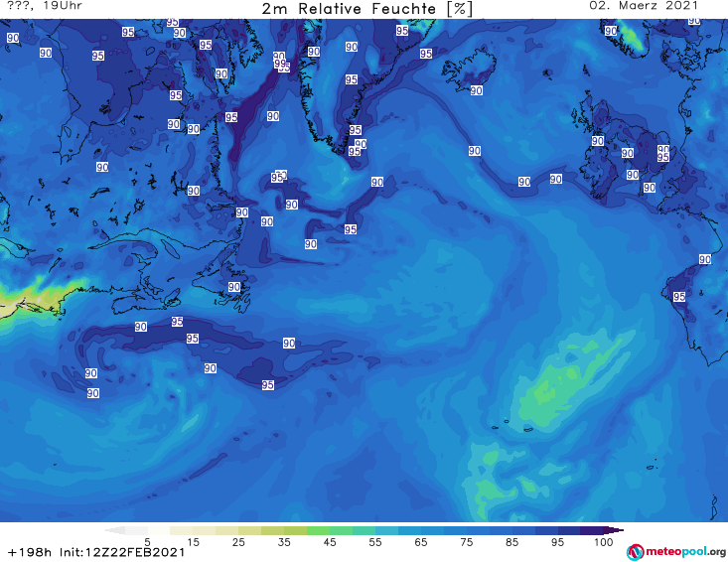Click the legend tick label '100'
The width and height of the screenshot is (728, 562).
(x=604, y=542)
